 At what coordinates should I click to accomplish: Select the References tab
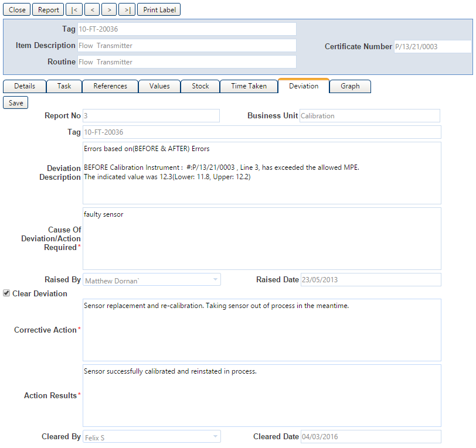coord(110,86)
